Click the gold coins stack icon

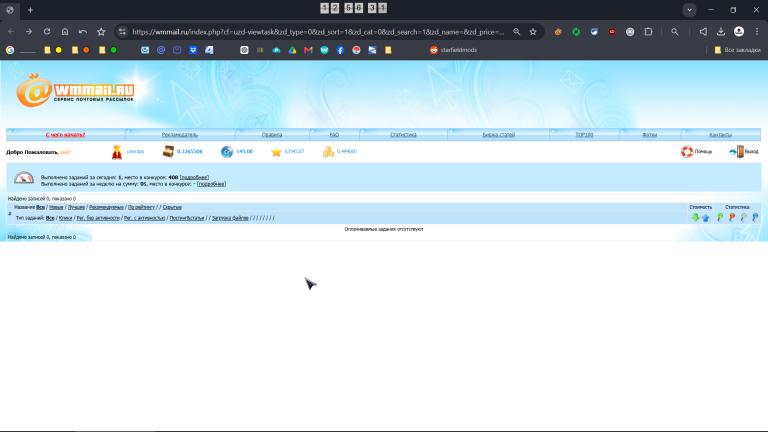point(328,152)
